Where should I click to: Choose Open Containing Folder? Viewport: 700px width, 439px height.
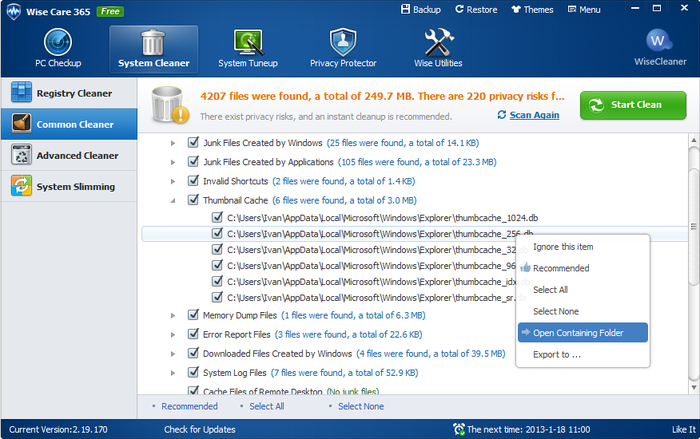coord(583,333)
